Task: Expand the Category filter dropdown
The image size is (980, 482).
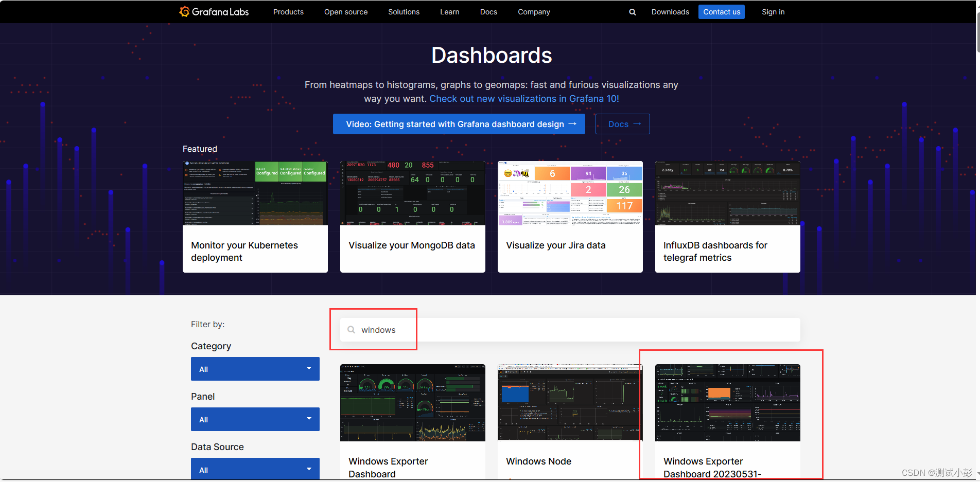Action: pyautogui.click(x=255, y=369)
